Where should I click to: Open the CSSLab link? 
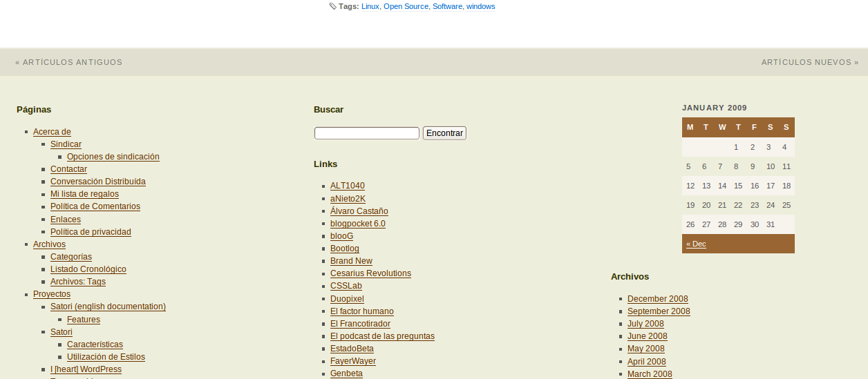(x=346, y=286)
